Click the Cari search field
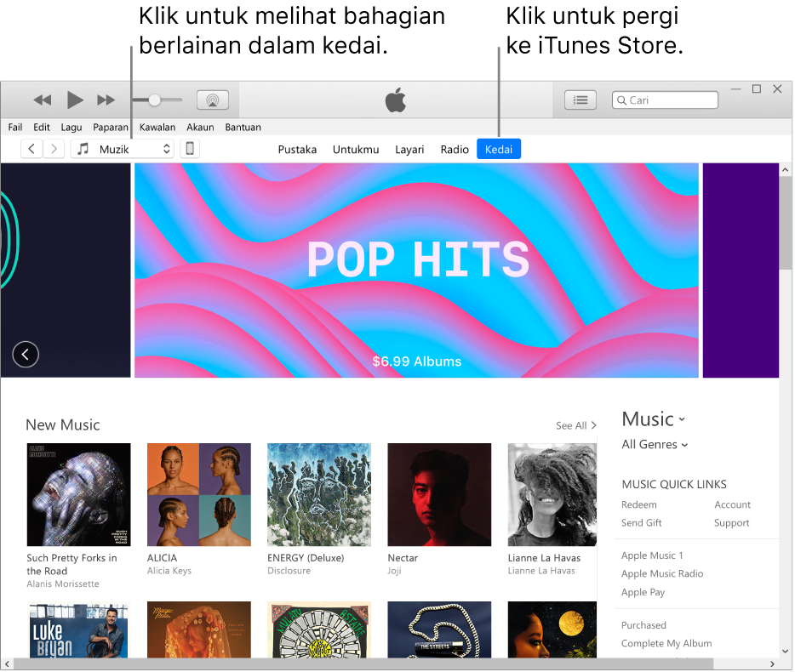This screenshot has width=795, height=672. tap(665, 100)
